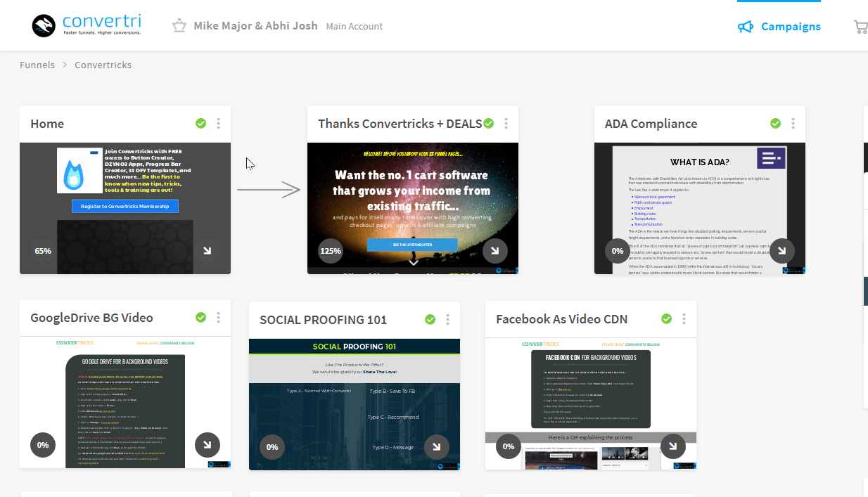This screenshot has height=497, width=868.
Task: Click the preview arrow on the ADA Compliance card
Action: tap(781, 250)
